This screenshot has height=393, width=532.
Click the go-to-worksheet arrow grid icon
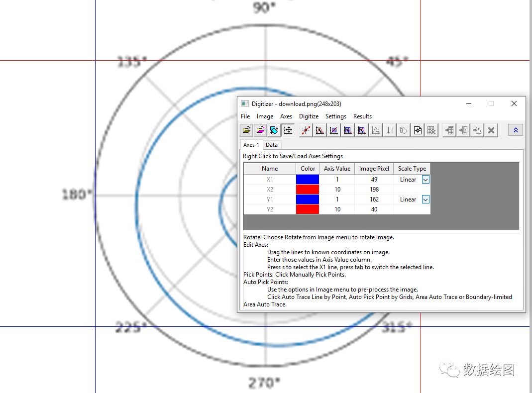coord(449,130)
